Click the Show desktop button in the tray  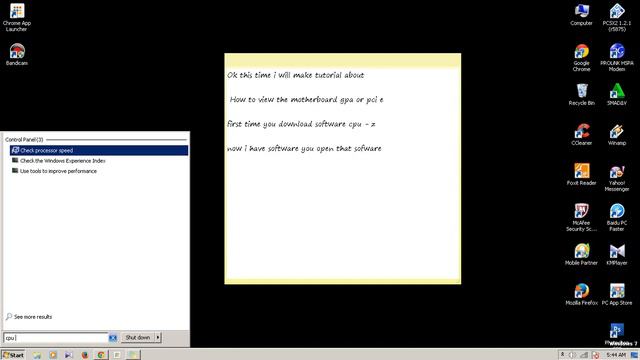pos(635,355)
